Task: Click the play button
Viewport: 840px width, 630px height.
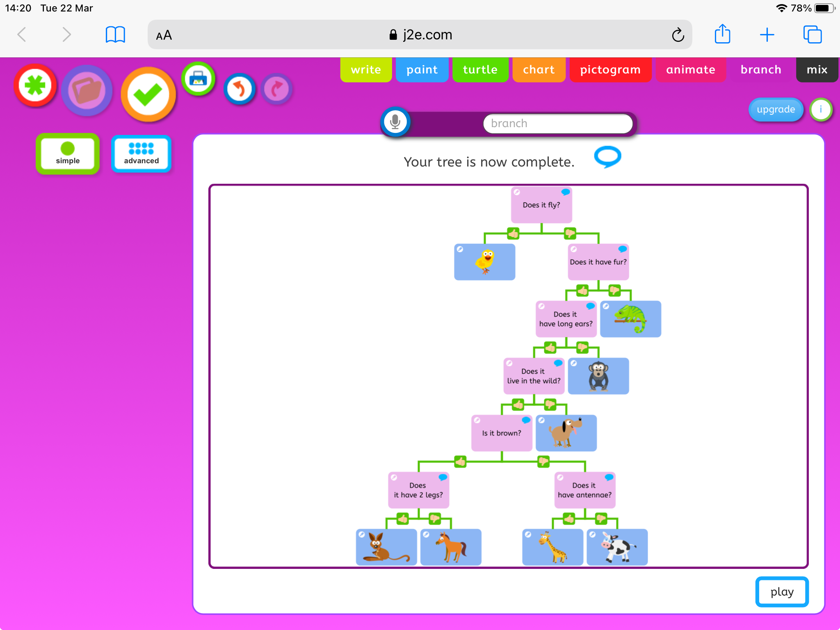Action: pyautogui.click(x=782, y=591)
